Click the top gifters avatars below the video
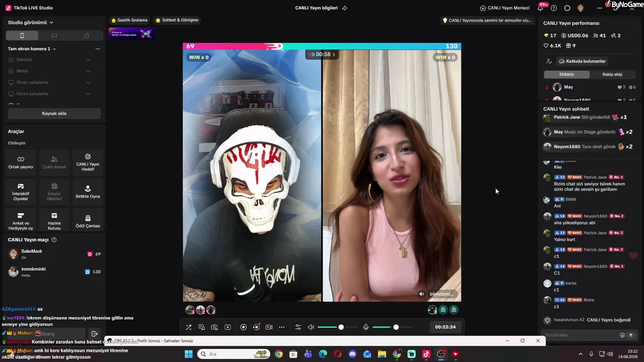 tap(200, 310)
